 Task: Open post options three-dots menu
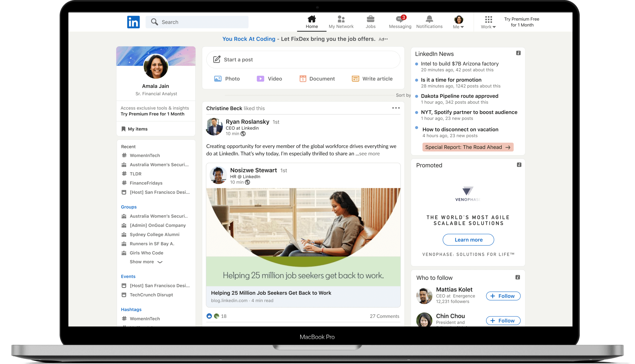[396, 108]
